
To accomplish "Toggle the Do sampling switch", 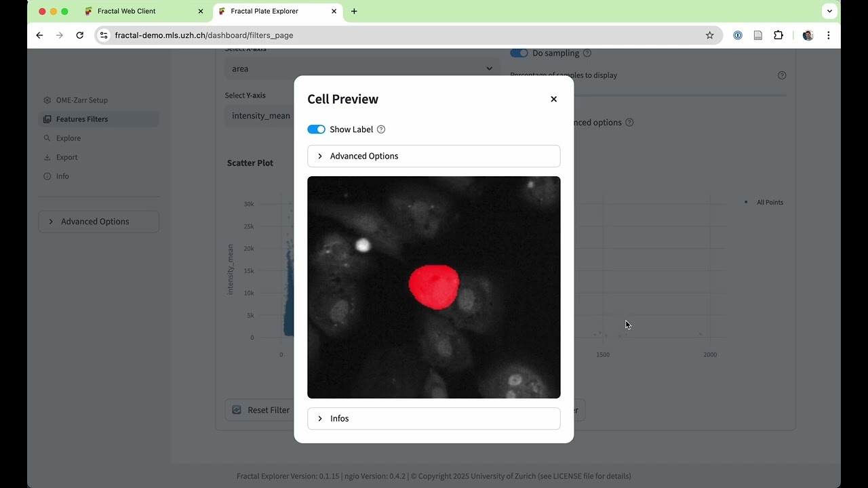I will 519,53.
